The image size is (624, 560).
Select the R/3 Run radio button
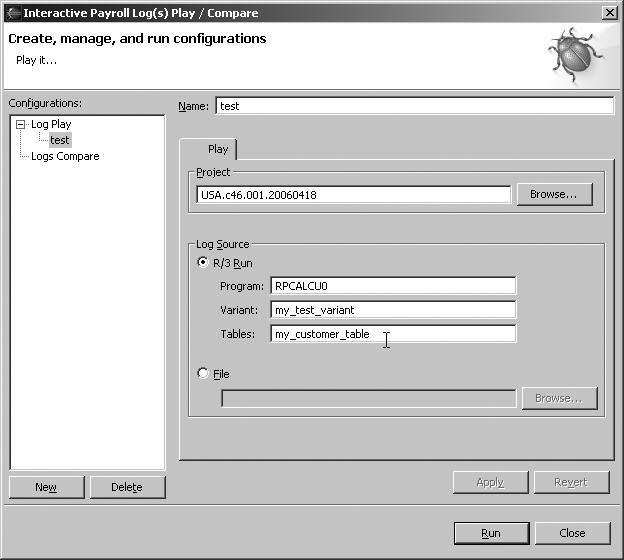click(x=204, y=263)
